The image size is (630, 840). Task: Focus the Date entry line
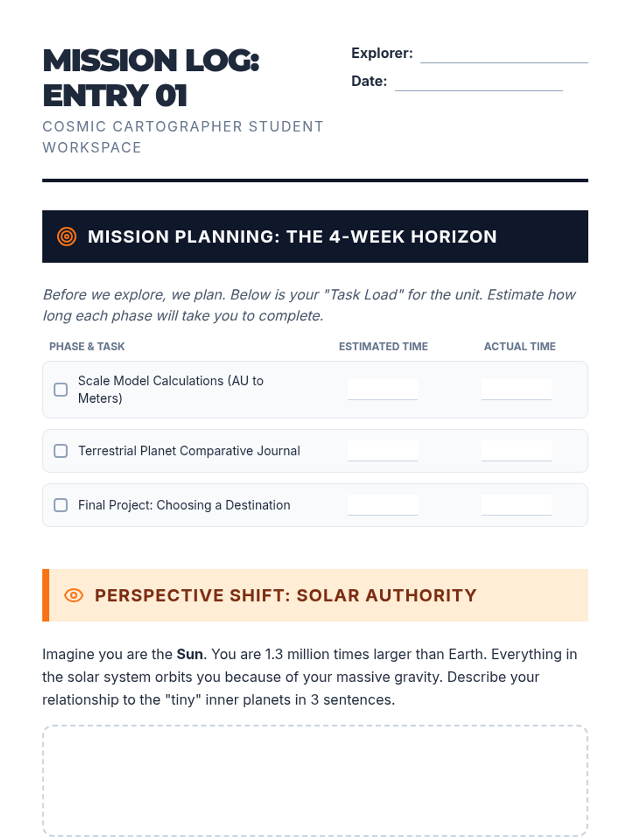pos(478,82)
